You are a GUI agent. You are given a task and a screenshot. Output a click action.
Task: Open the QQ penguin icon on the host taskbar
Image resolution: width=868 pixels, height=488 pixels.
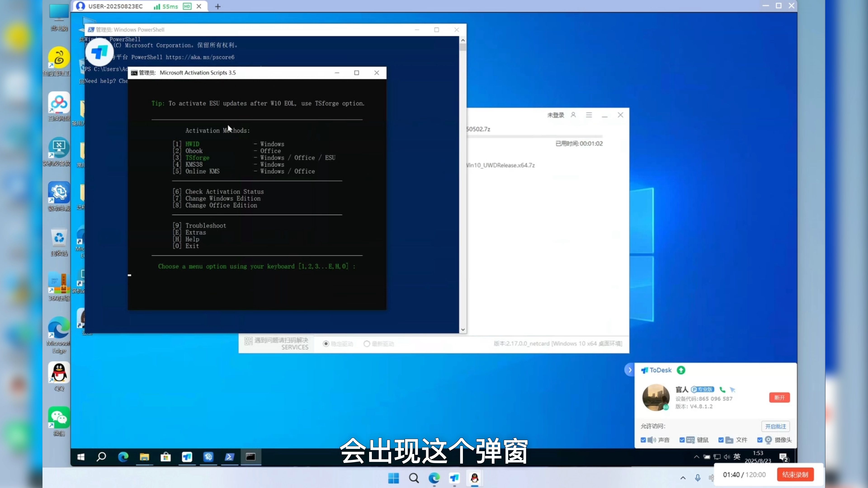click(x=474, y=478)
